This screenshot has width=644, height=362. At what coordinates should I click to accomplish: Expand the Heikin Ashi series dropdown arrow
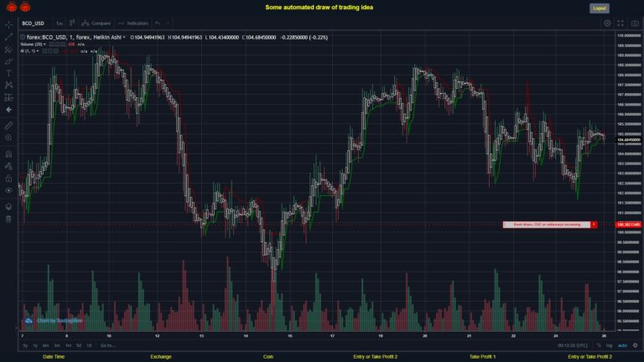(x=124, y=38)
